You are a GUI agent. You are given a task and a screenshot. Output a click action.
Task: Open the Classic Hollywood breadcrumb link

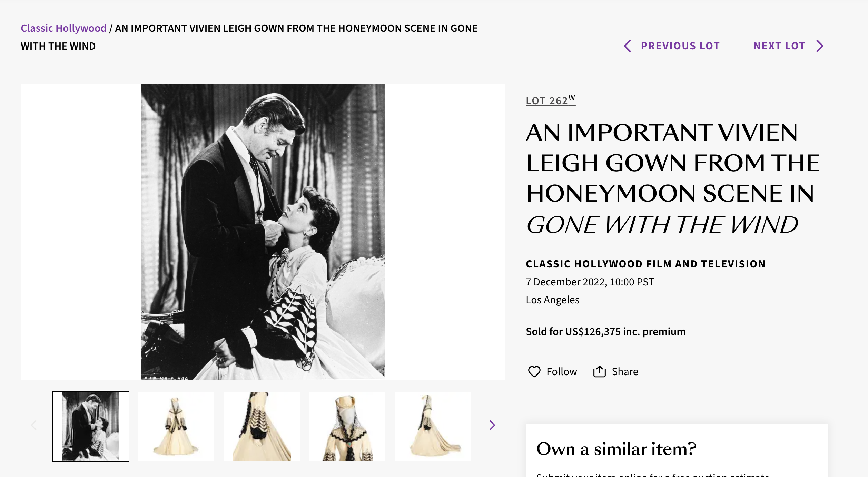tap(63, 28)
